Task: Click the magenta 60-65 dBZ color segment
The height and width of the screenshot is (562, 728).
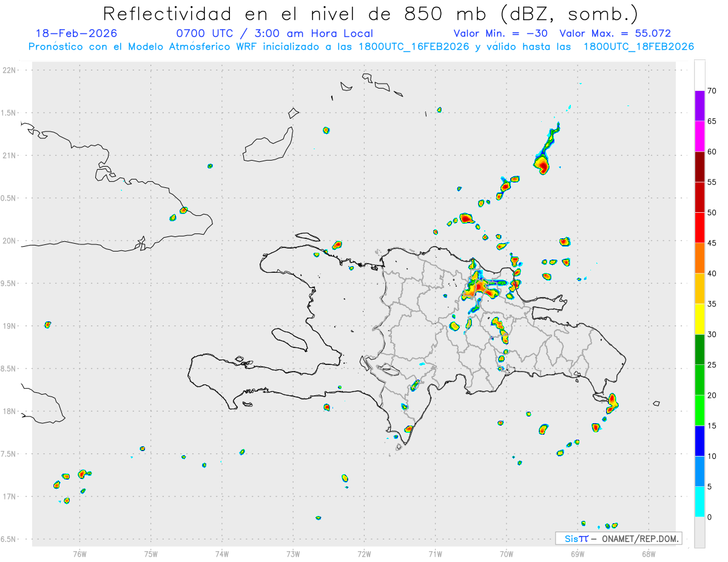Action: (x=699, y=136)
